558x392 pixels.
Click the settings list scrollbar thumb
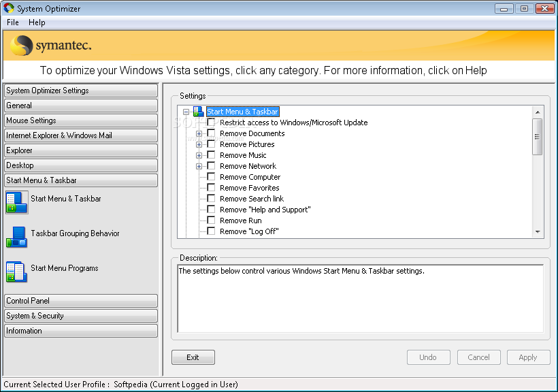pos(538,137)
